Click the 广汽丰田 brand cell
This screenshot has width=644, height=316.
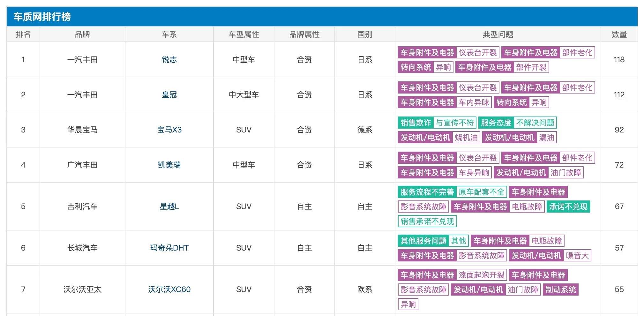(x=82, y=165)
